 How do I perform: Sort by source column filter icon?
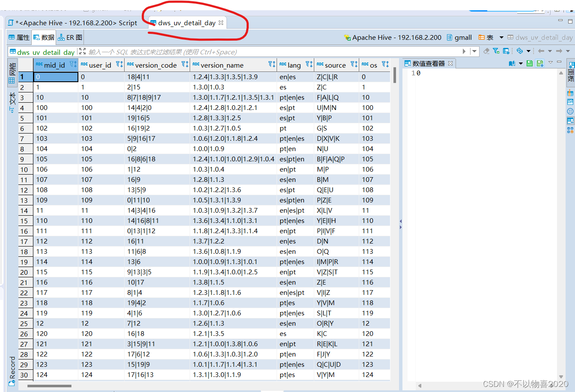354,64
